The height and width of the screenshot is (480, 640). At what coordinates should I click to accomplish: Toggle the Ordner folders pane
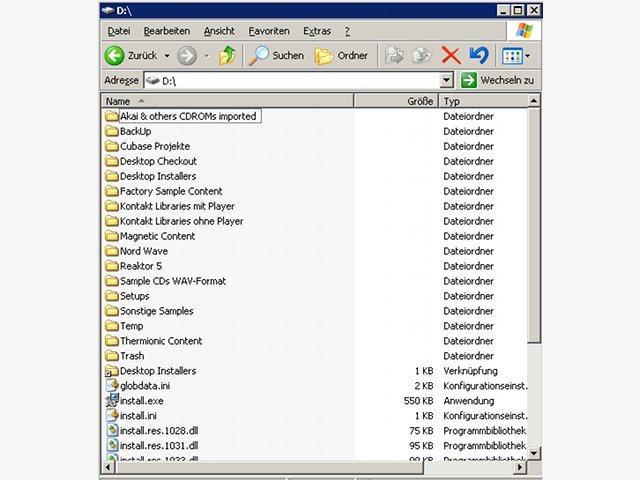pos(341,56)
